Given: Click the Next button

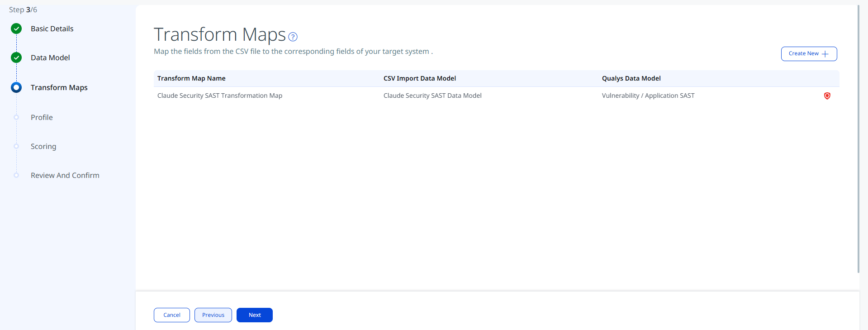Looking at the screenshot, I should (x=255, y=315).
